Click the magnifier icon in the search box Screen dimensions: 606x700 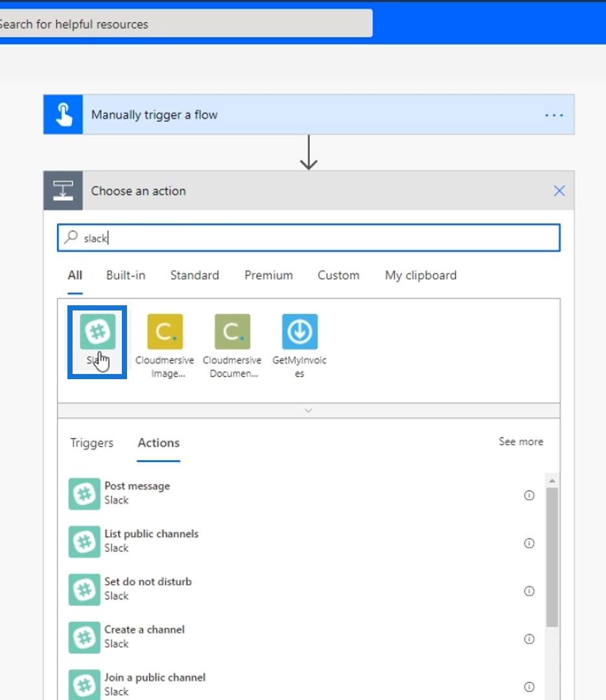point(71,237)
